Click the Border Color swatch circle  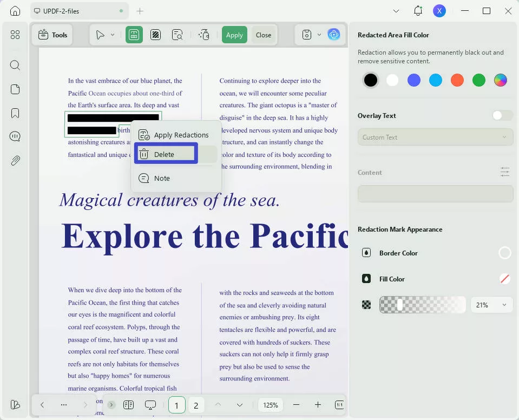coord(504,253)
